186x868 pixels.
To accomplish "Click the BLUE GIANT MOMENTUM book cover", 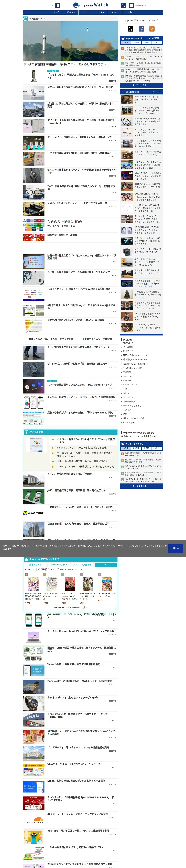I will [70, 584].
